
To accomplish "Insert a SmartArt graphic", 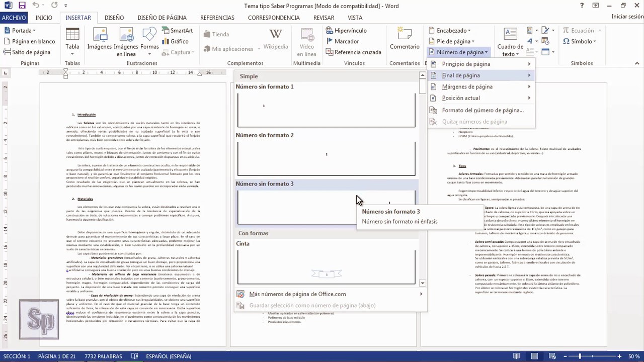I will pos(178,31).
